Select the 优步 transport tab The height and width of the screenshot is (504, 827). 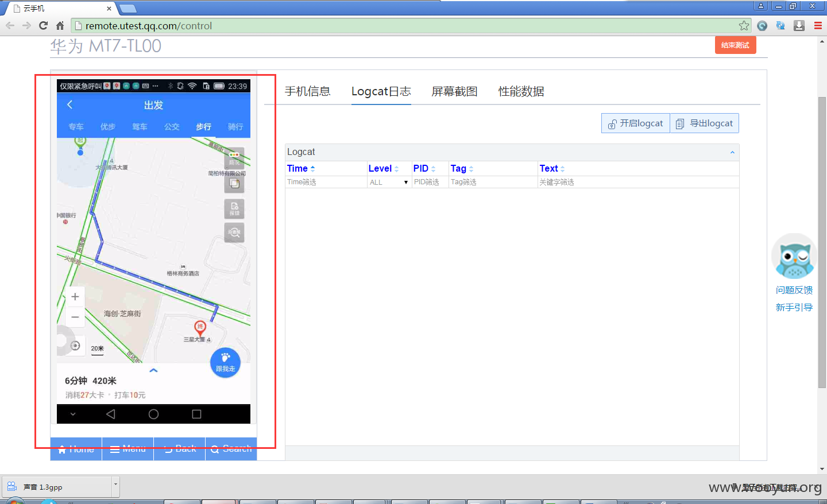tap(108, 127)
